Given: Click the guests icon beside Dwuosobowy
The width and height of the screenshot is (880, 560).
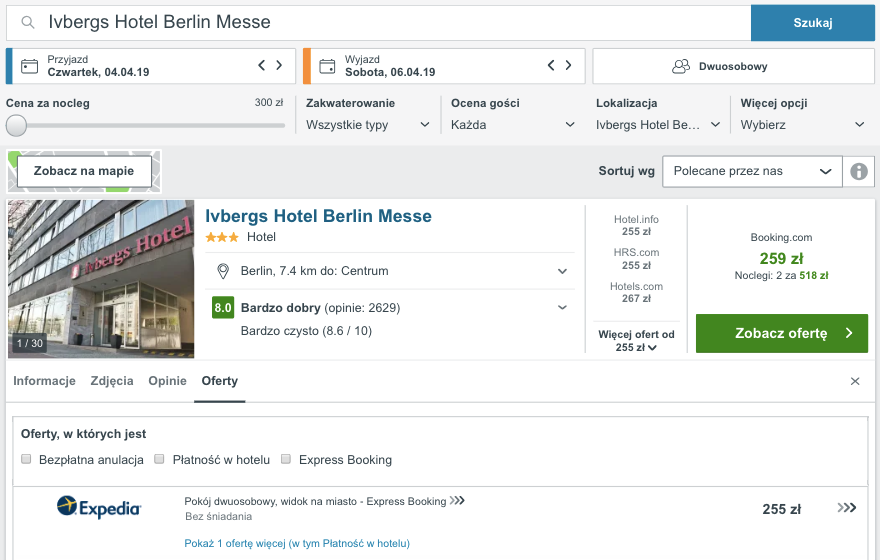Looking at the screenshot, I should click(681, 66).
